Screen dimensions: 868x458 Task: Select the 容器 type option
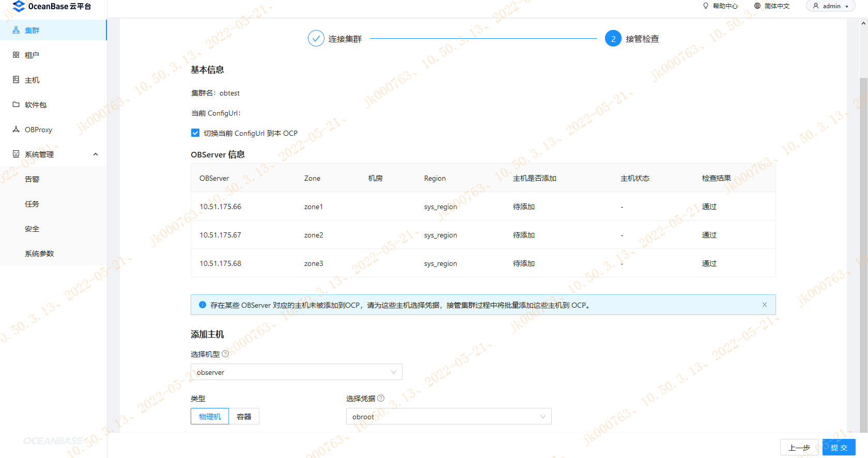(244, 416)
